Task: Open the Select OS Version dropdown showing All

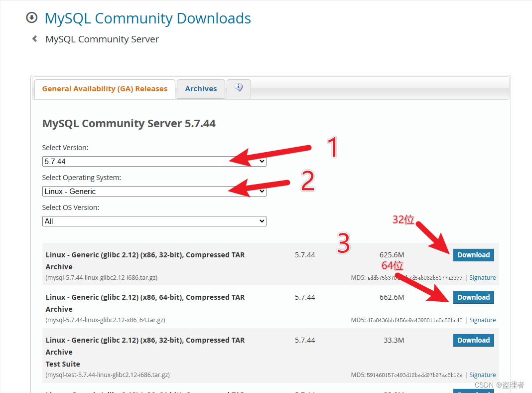Action: click(154, 221)
